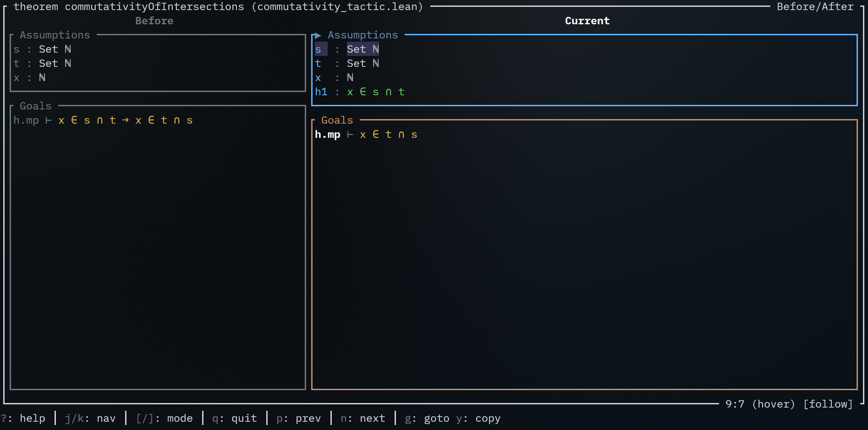Click the (hover) status indicator
This screenshot has height=430, width=868.
click(773, 404)
